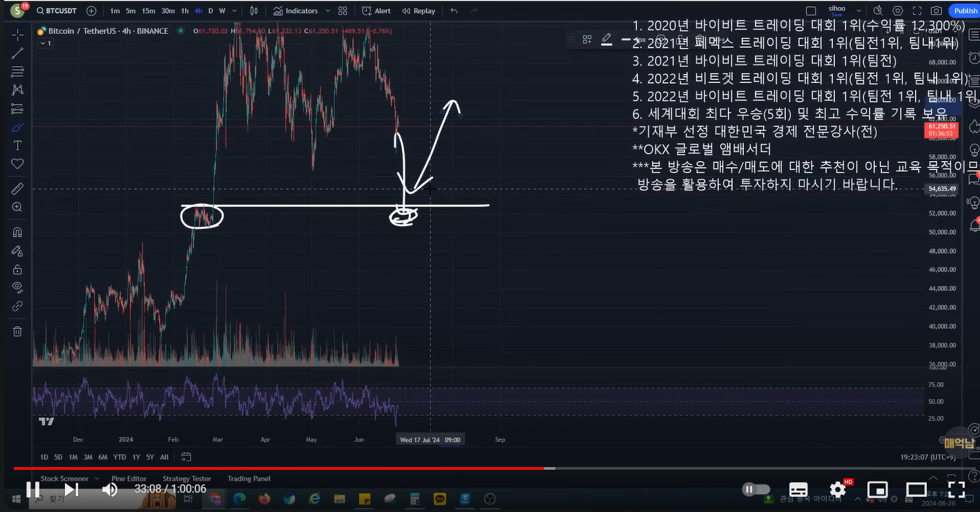Take a chart snapshot with the camera icon
Image resolution: width=980 pixels, height=512 pixels.
tap(936, 11)
